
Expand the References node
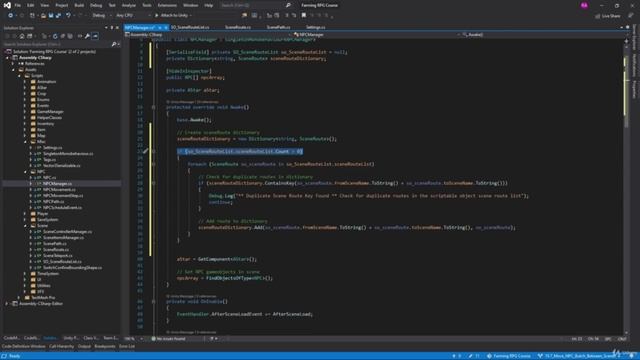(13, 64)
